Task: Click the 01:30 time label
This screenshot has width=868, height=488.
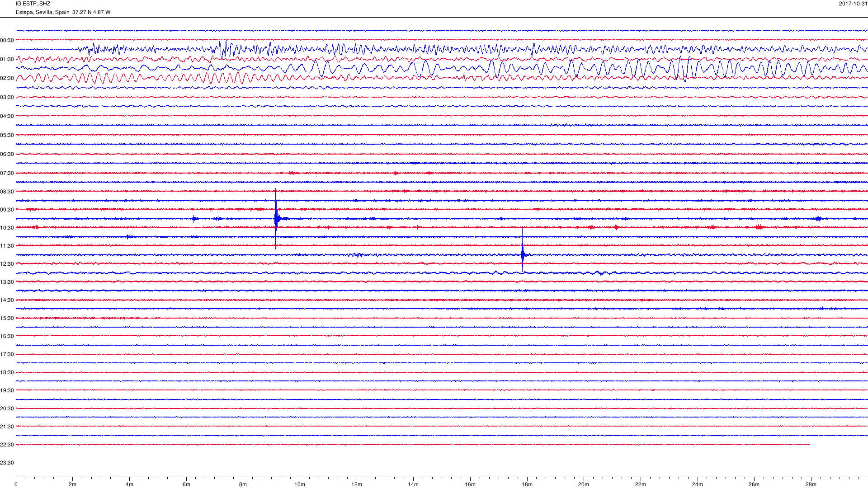Action: point(7,59)
